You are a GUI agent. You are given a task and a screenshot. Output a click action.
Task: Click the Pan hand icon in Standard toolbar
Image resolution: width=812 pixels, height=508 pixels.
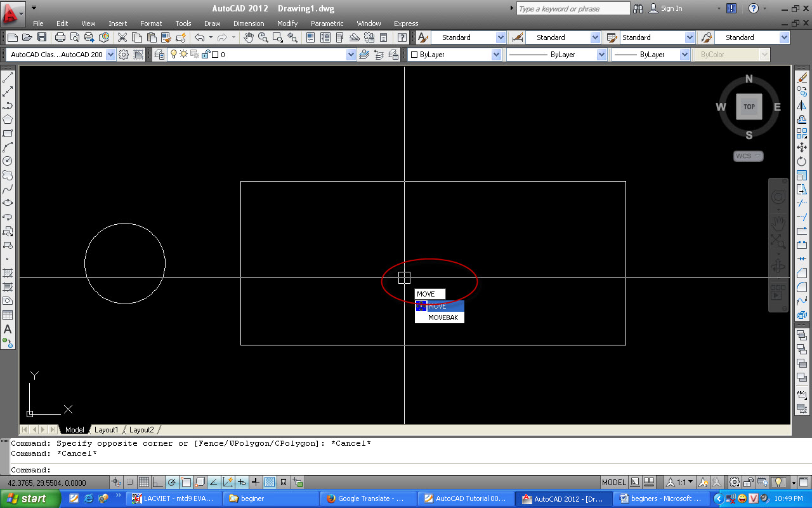pyautogui.click(x=249, y=37)
